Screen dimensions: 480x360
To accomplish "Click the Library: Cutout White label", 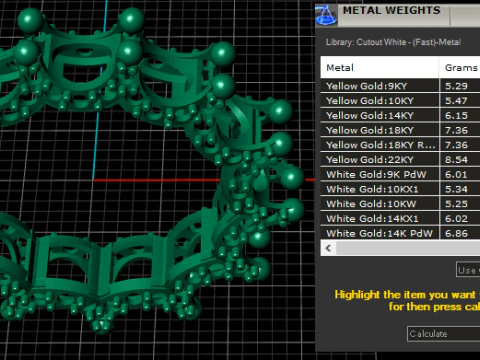I will [x=393, y=42].
